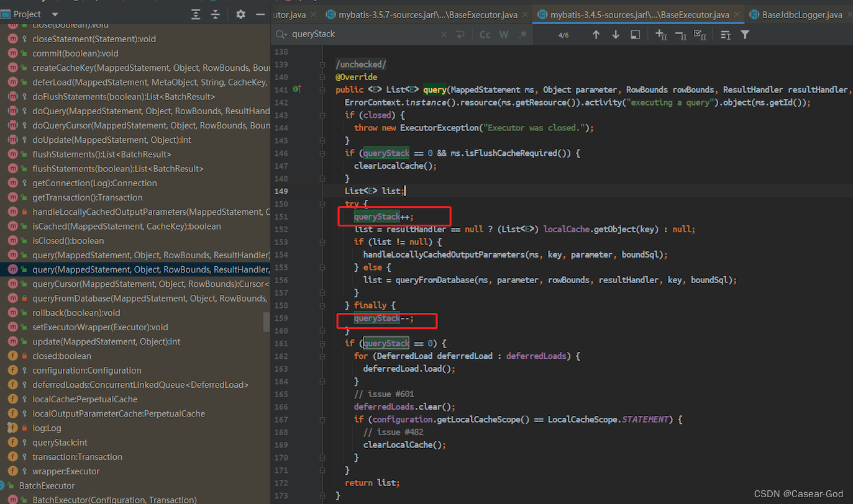Toggle Match Case (Cc) option

[x=485, y=35]
